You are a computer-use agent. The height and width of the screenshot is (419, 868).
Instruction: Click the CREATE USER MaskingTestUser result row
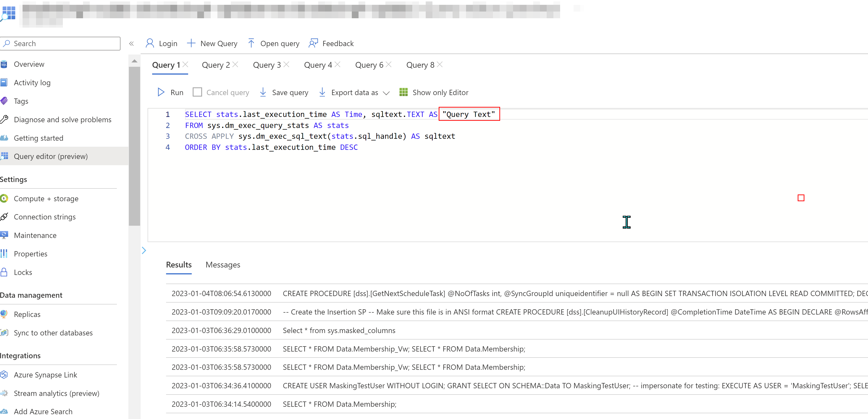(x=517, y=386)
